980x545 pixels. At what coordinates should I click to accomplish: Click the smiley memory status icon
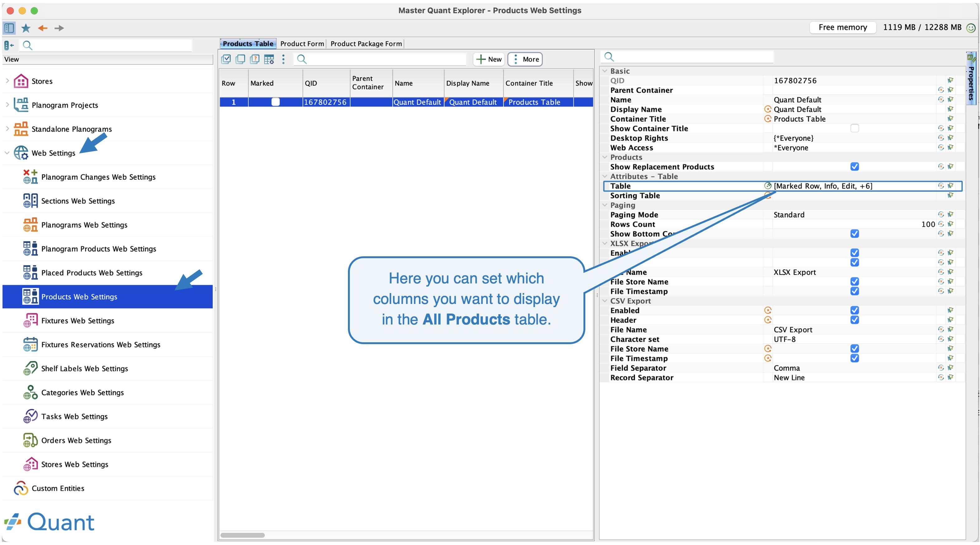pyautogui.click(x=971, y=28)
